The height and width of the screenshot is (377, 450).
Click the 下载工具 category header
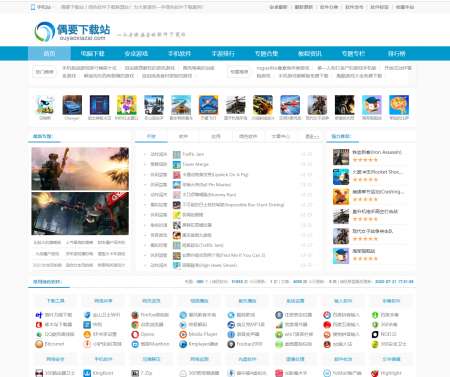tap(55, 301)
